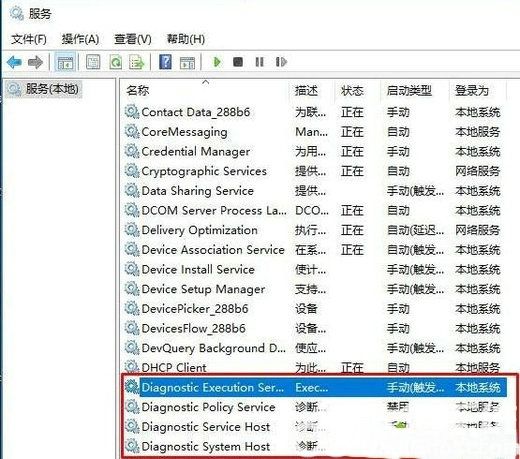520x459 pixels.
Task: Click gear icon beside CoreMessaging
Action: click(x=132, y=132)
